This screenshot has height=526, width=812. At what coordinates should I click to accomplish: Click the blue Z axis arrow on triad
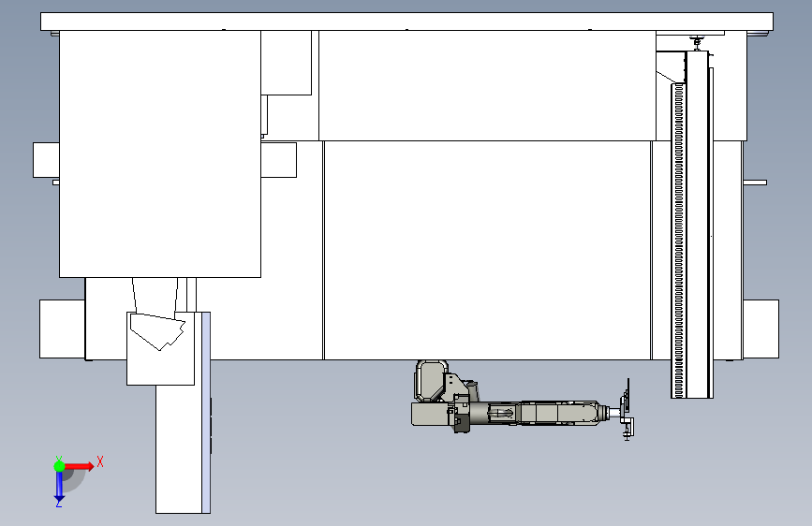tap(59, 487)
